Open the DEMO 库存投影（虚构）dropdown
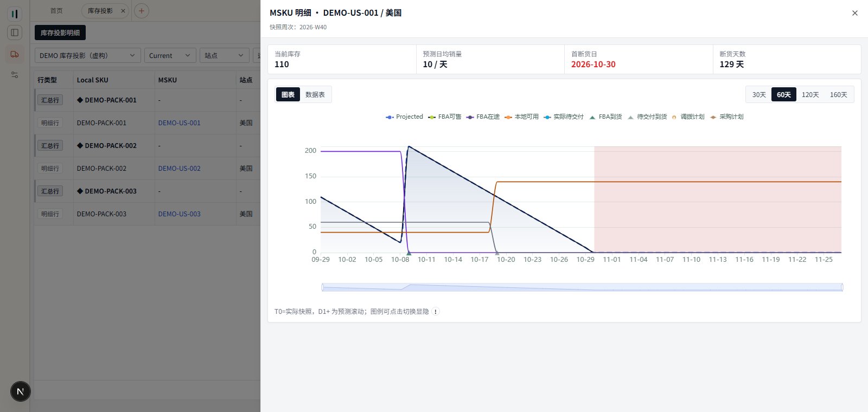This screenshot has height=412, width=868. point(88,55)
